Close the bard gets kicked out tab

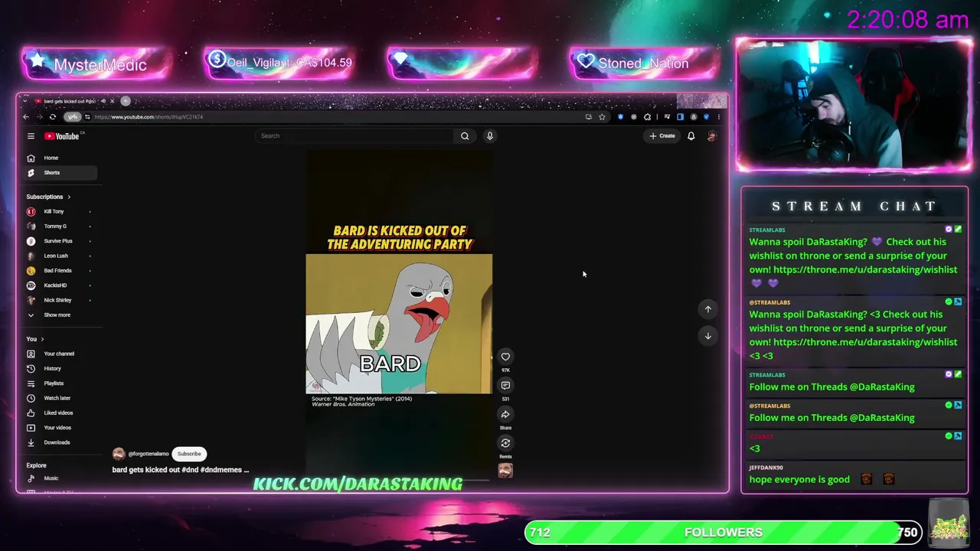(x=112, y=101)
